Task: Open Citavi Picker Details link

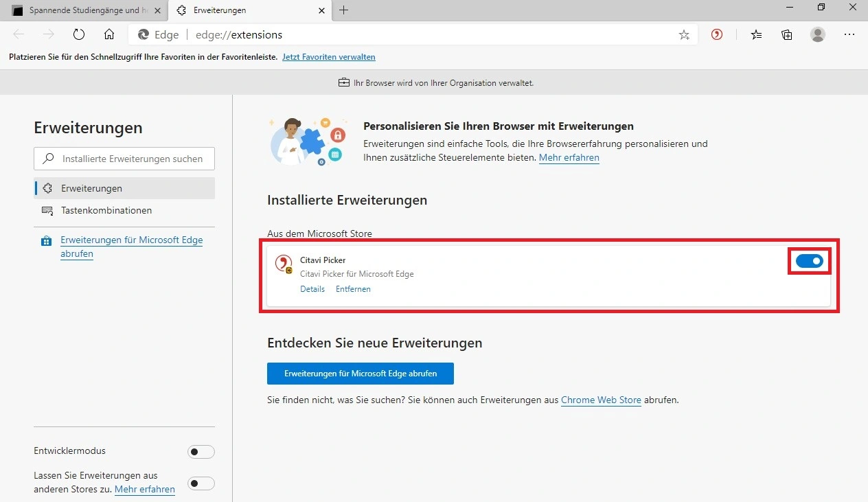Action: (312, 289)
